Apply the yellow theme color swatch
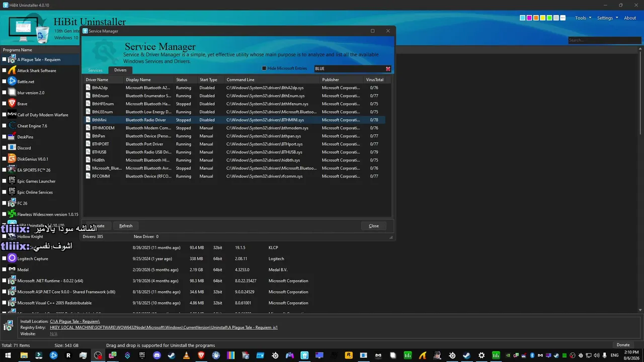 click(543, 18)
